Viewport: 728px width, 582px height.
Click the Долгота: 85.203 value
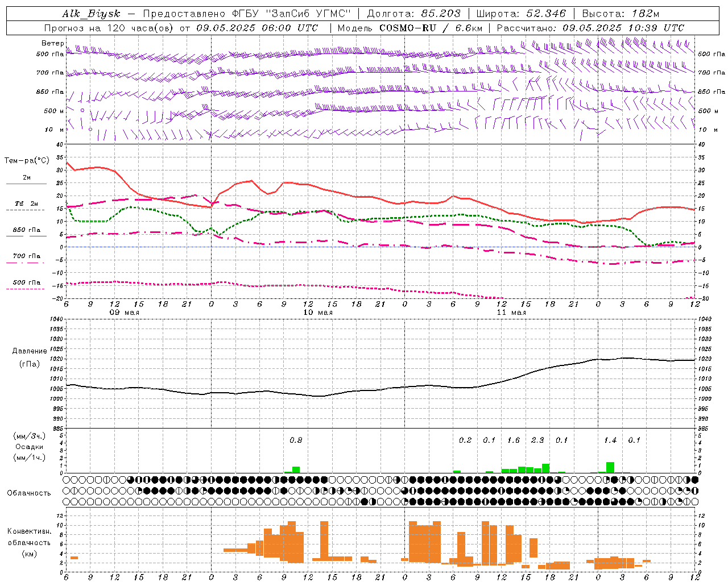click(x=413, y=14)
